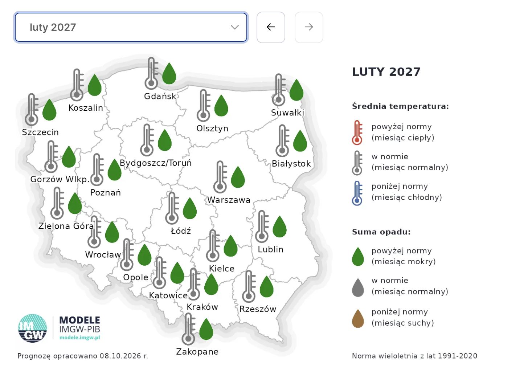Image resolution: width=532 pixels, height=392 pixels.
Task: Click the brown raindrop legend swatch
Action: coord(358,318)
